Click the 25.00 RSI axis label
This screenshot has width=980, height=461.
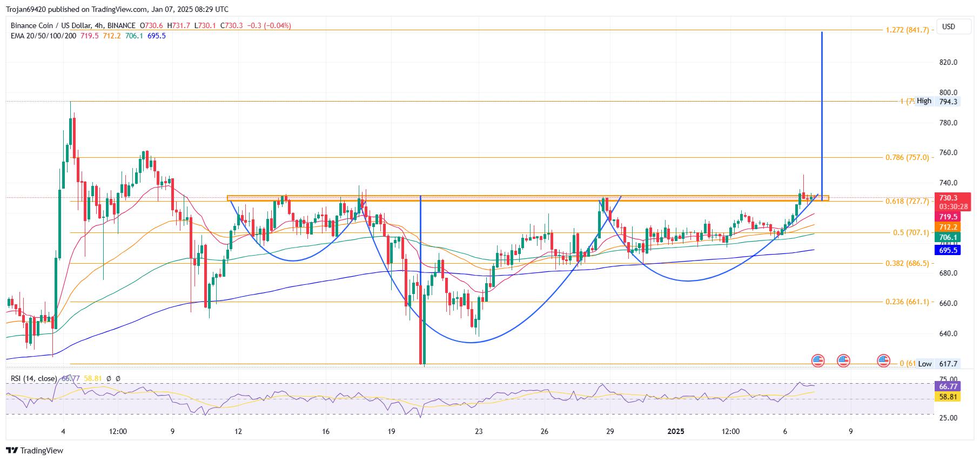[x=948, y=418]
